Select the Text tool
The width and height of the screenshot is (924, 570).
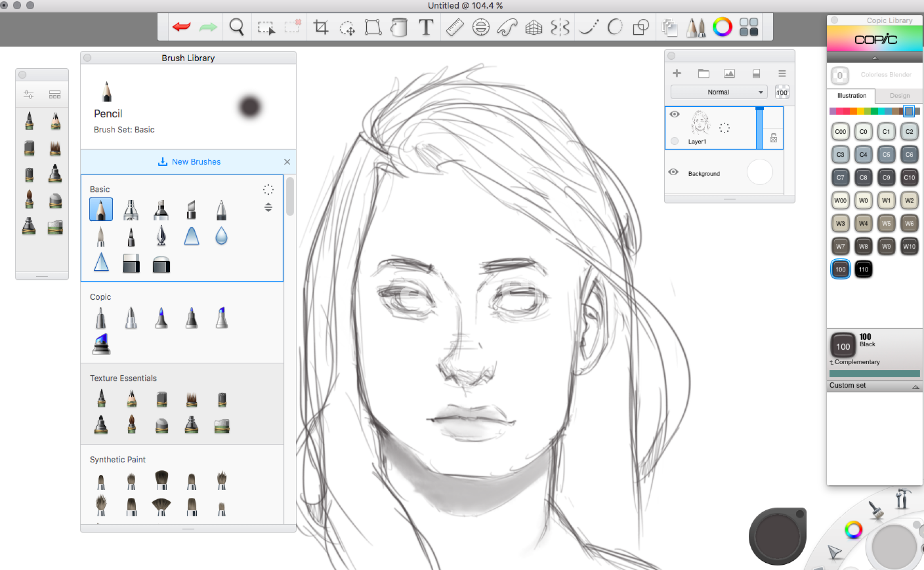tap(425, 27)
